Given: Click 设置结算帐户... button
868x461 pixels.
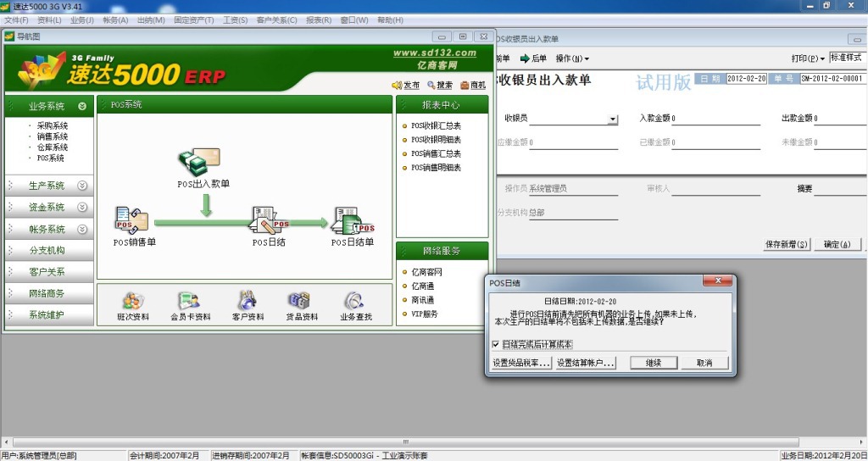Looking at the screenshot, I should [585, 363].
